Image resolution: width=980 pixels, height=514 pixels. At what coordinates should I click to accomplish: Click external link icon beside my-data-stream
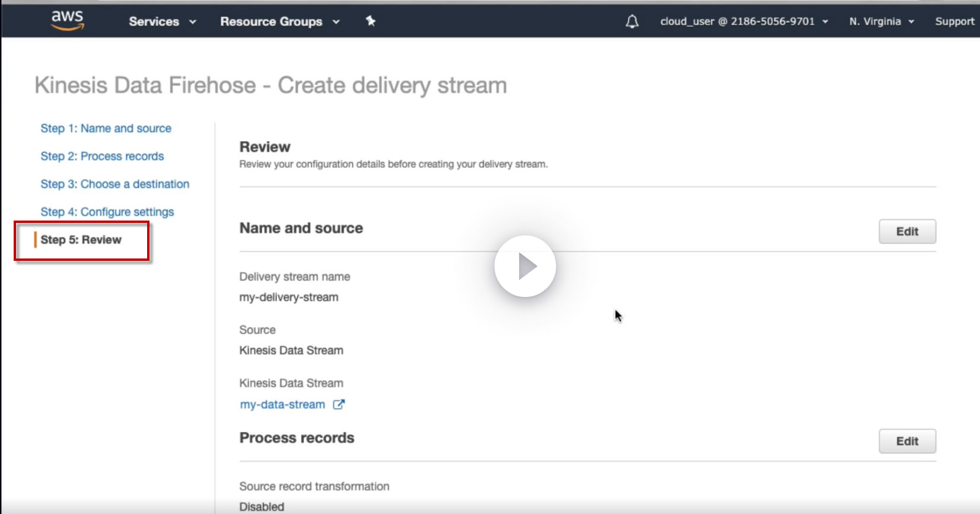tap(339, 404)
